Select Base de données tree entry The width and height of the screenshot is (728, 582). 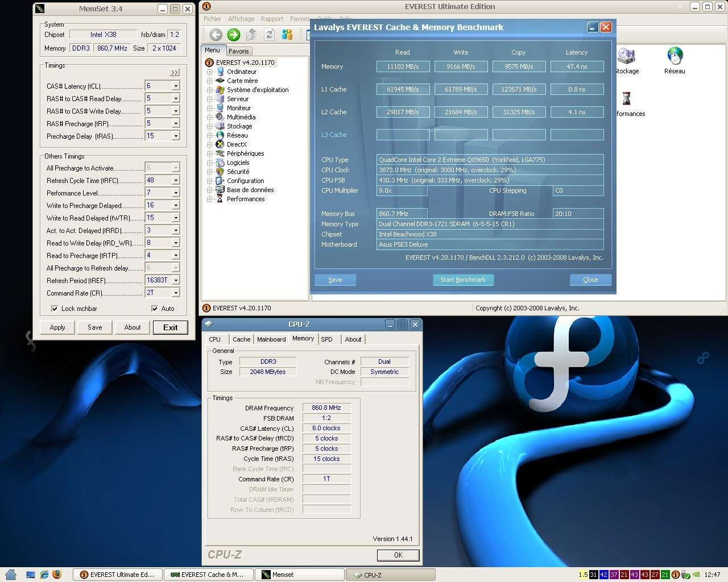click(250, 190)
